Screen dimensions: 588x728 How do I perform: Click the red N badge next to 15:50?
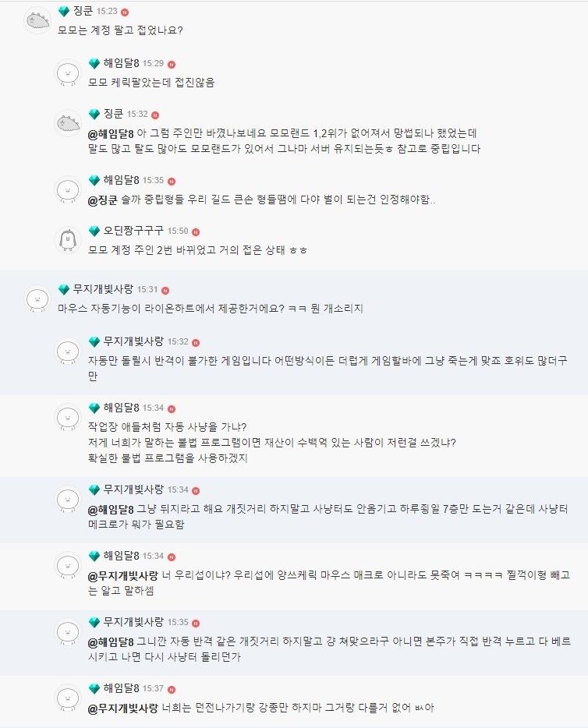tap(195, 232)
